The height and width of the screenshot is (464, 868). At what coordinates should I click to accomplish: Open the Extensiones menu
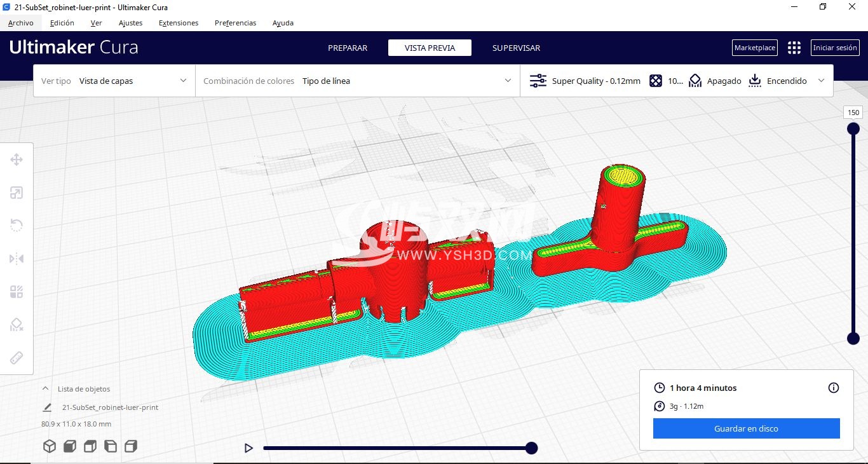tap(179, 23)
